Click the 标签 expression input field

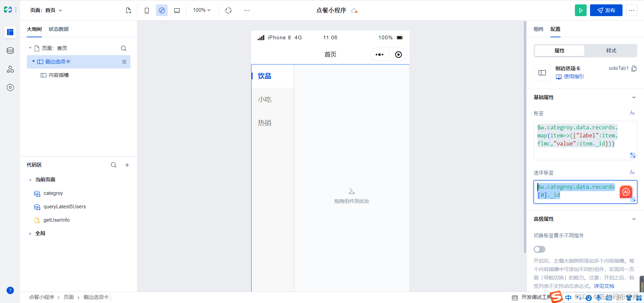585,140
